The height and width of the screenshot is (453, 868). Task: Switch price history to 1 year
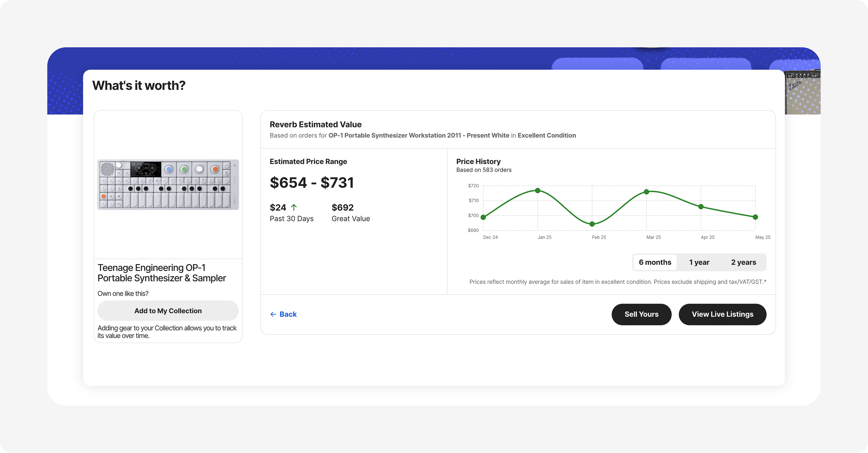[x=699, y=262]
